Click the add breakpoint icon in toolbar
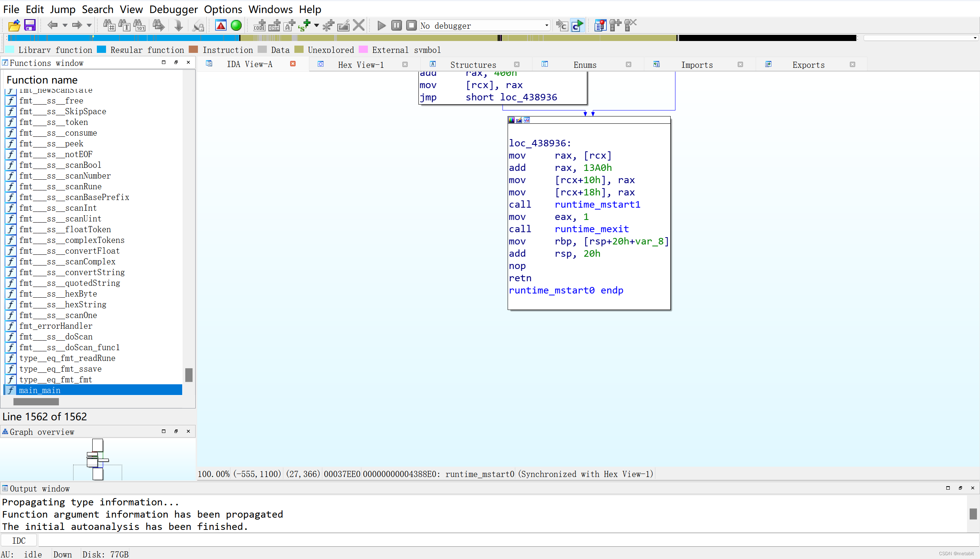The height and width of the screenshot is (559, 980). 615,26
